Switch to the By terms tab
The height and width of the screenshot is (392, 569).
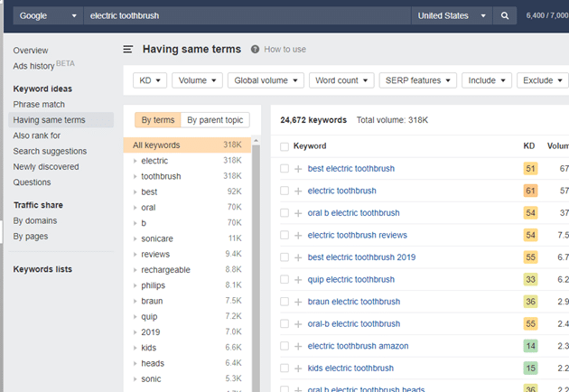click(x=157, y=120)
